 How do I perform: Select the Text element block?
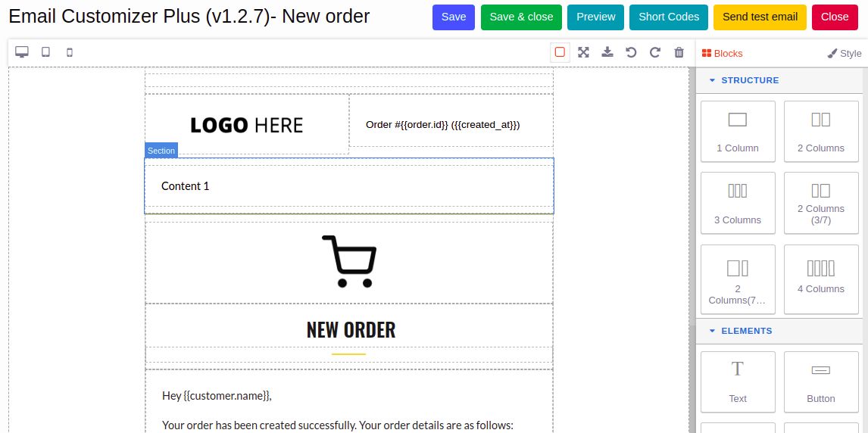(738, 382)
